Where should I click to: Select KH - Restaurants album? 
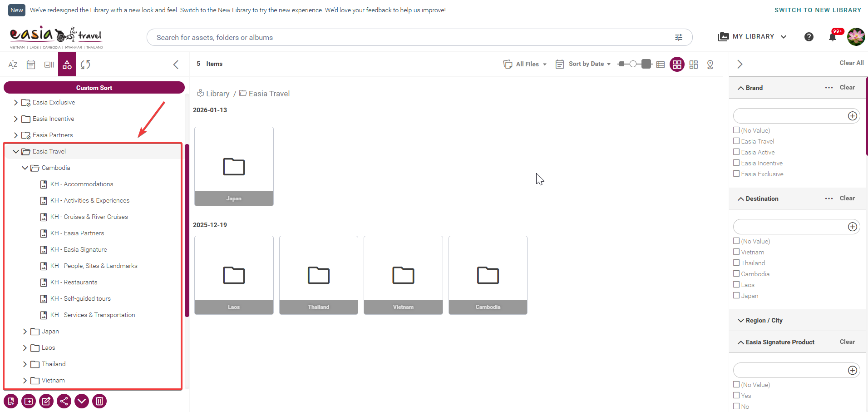tap(74, 282)
